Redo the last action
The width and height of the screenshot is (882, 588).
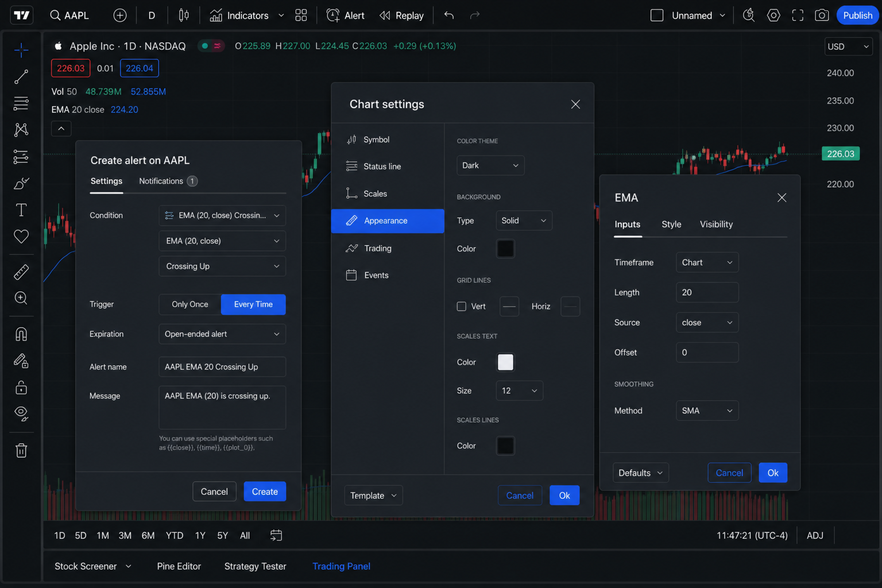pyautogui.click(x=474, y=16)
